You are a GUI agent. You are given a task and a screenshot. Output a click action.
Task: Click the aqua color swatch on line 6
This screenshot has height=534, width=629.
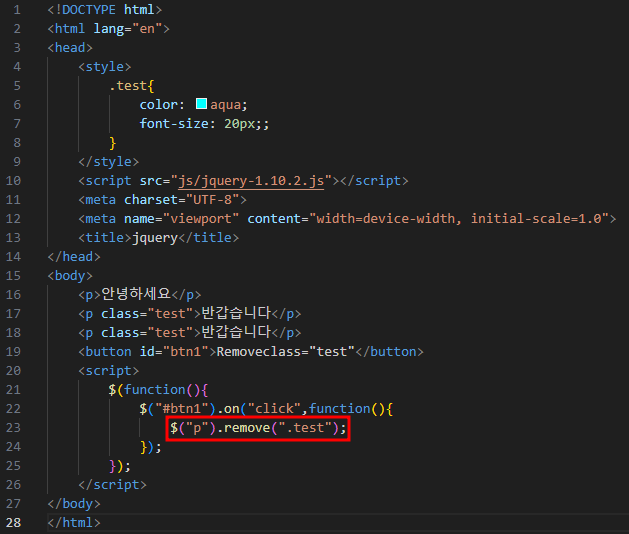(201, 104)
